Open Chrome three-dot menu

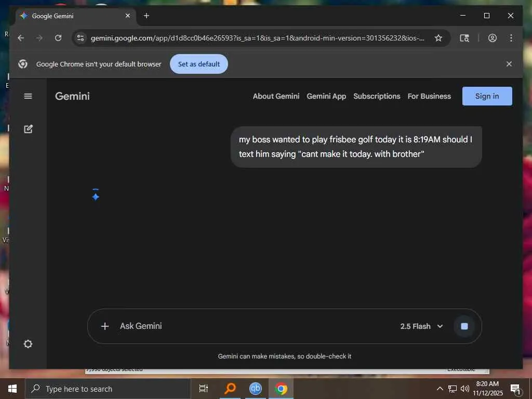(511, 38)
